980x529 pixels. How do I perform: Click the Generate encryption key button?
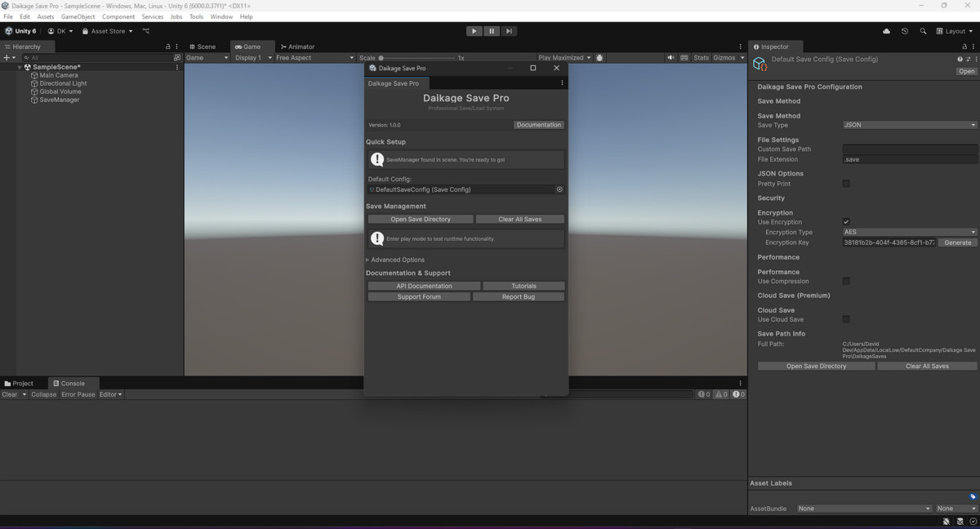[957, 242]
